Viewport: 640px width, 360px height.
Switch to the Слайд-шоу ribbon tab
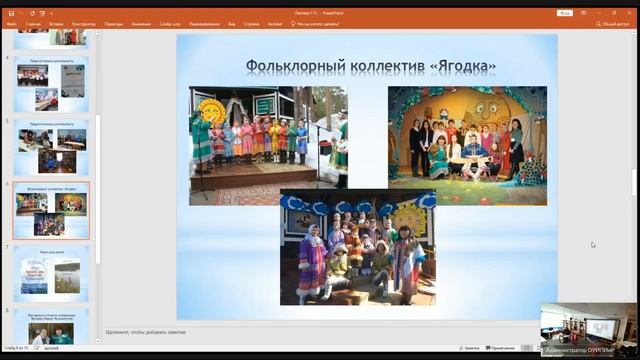tap(170, 24)
